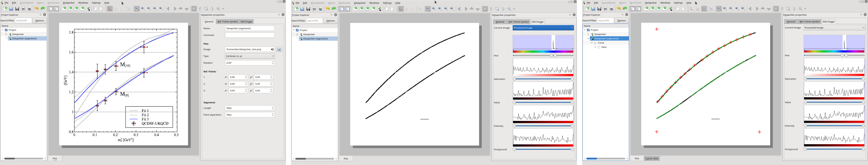Open the Type dropdown showing Cartesian (x, y)
The width and height of the screenshot is (868, 165).
pyautogui.click(x=250, y=56)
